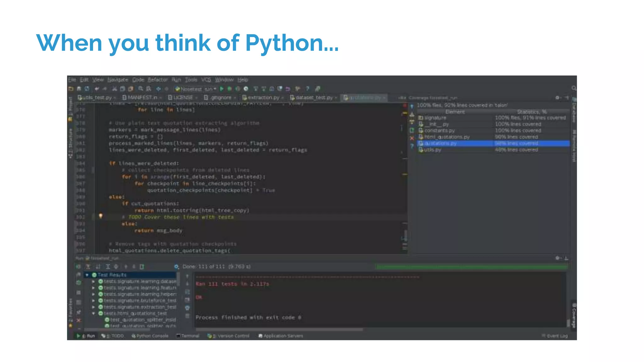This screenshot has height=362, width=644.
Task: Open the Code menu
Action: [138, 80]
